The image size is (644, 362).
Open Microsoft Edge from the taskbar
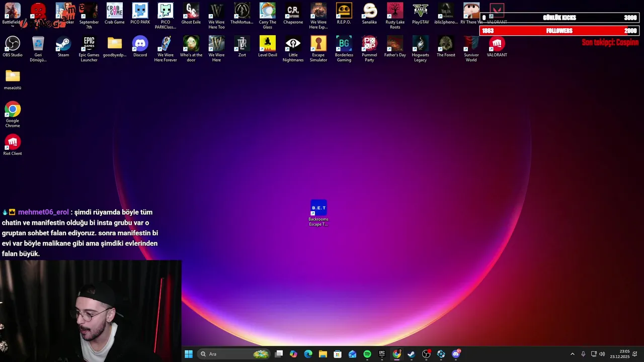[x=308, y=354]
